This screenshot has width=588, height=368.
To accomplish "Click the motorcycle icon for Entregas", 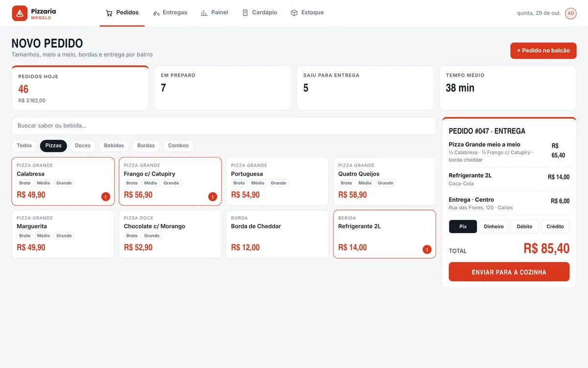I will (x=156, y=13).
